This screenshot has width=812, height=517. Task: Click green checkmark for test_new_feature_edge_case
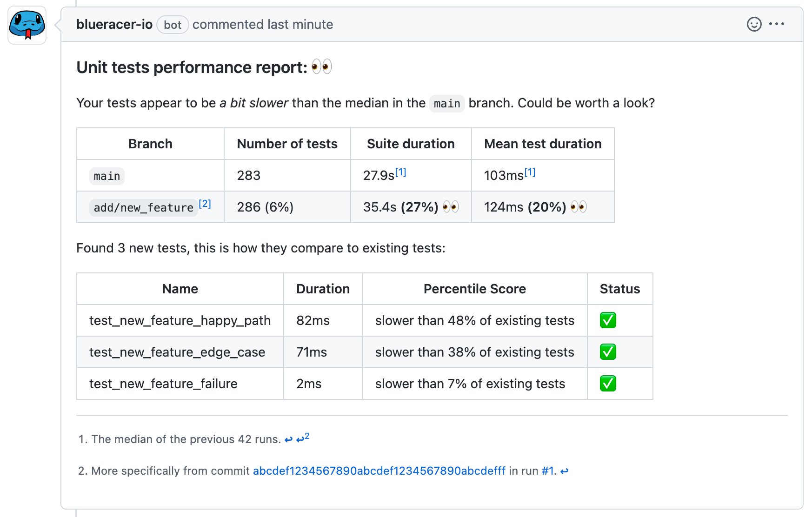pos(608,352)
